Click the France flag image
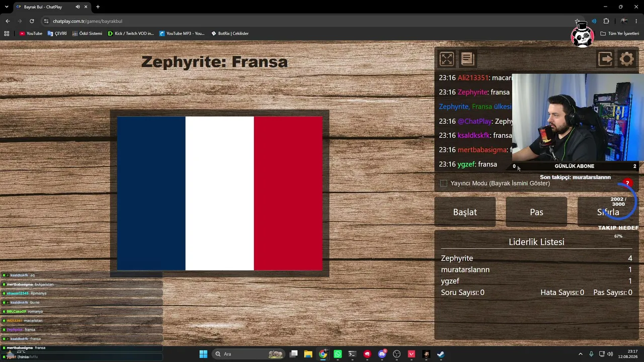This screenshot has height=362, width=644. [219, 194]
